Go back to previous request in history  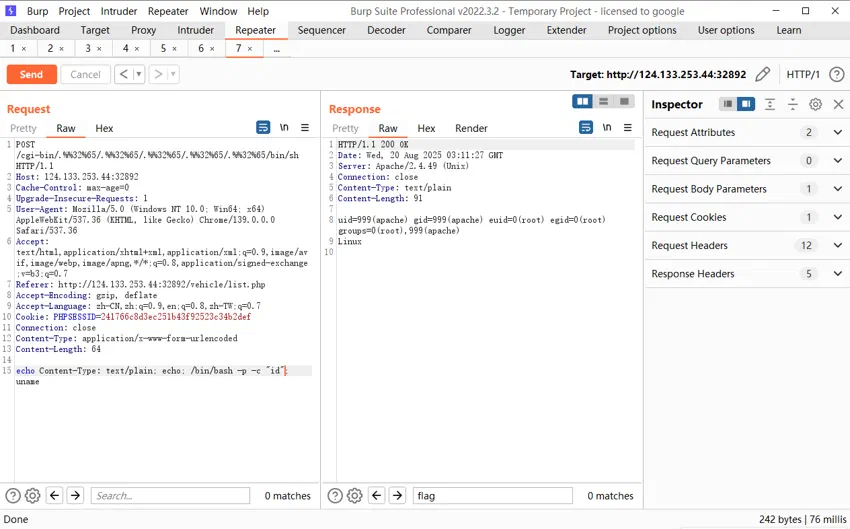[124, 74]
